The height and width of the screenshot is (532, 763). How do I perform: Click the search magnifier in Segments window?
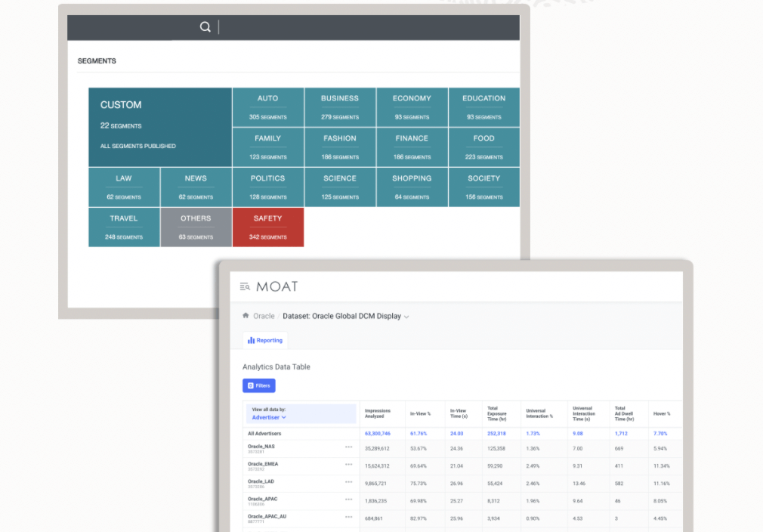coord(205,26)
